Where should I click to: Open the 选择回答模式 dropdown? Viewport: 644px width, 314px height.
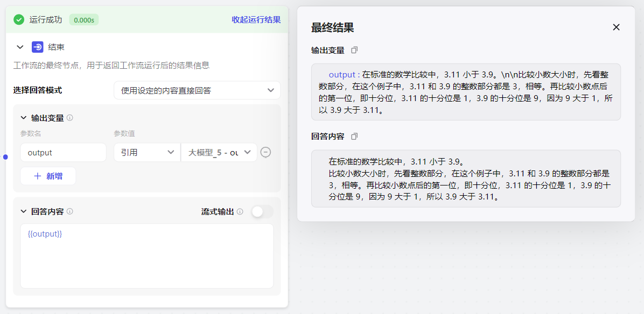coord(197,90)
